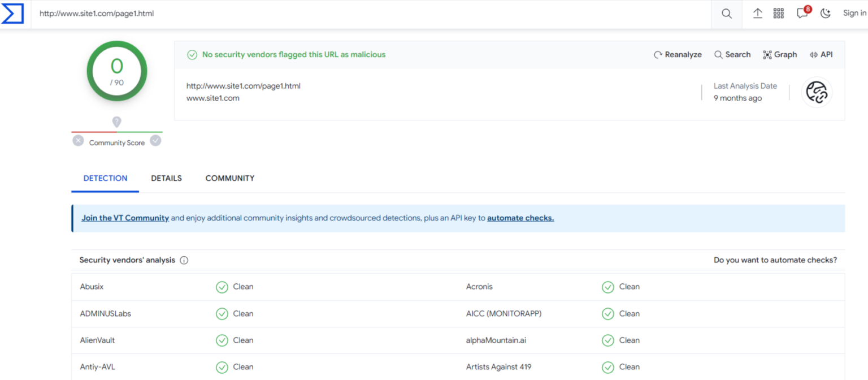Vote the URL as harmless with the check icon

tap(155, 140)
